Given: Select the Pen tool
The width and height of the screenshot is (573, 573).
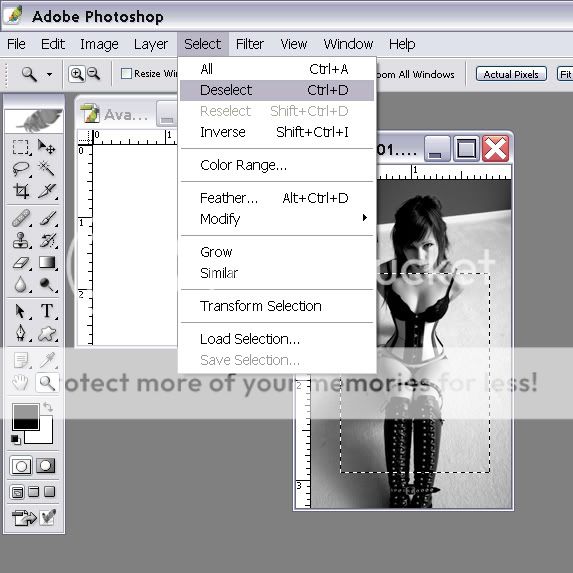Looking at the screenshot, I should (x=21, y=333).
